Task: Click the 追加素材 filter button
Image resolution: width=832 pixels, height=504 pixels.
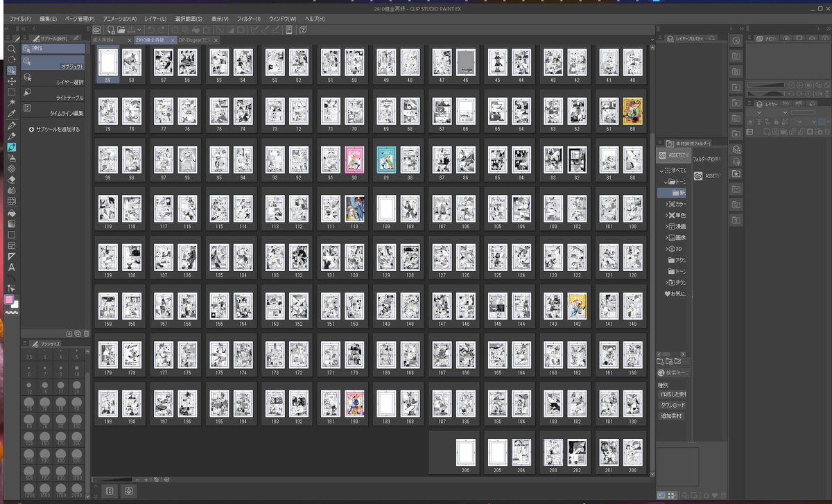Action: (673, 416)
